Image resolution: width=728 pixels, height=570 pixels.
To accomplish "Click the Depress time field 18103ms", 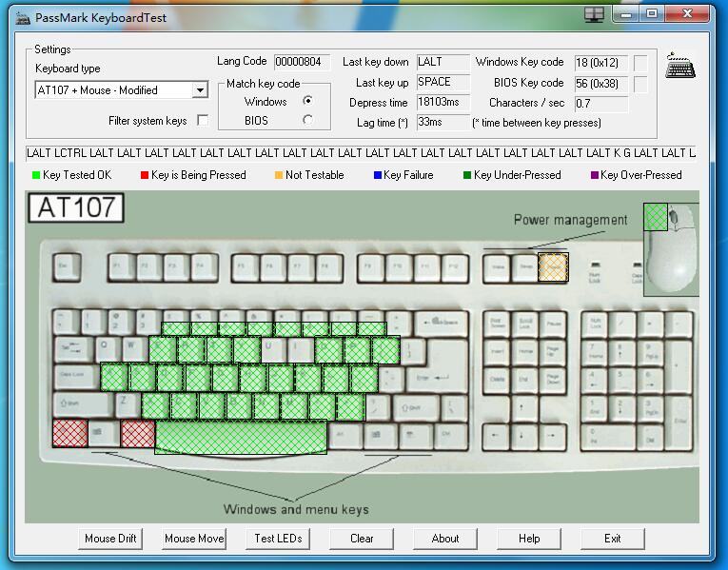I will pyautogui.click(x=443, y=102).
